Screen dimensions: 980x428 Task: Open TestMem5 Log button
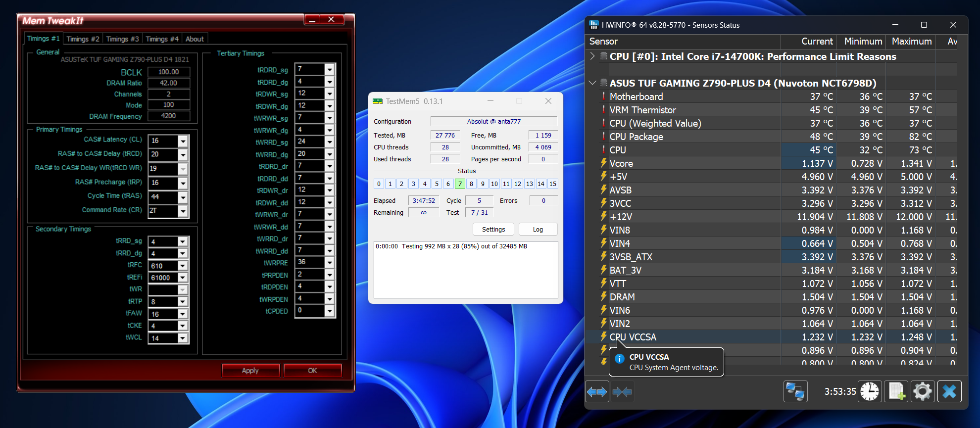pyautogui.click(x=538, y=230)
